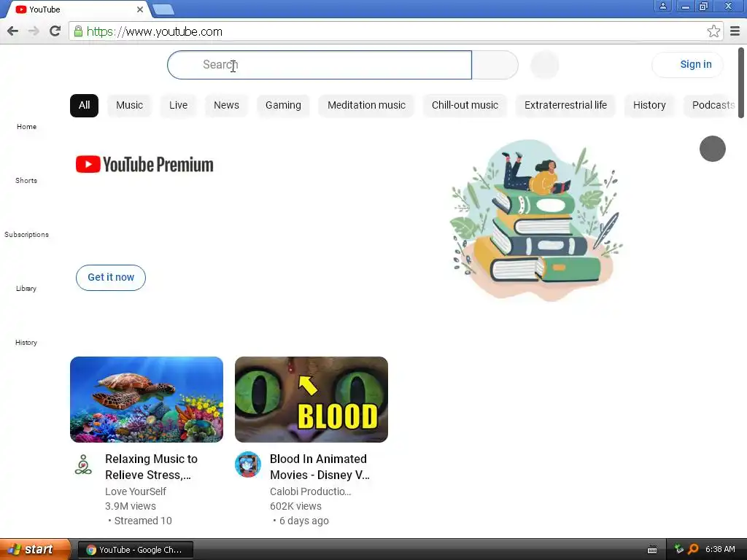Click the books illustration in Premium banner
747x560 pixels.
click(x=536, y=220)
